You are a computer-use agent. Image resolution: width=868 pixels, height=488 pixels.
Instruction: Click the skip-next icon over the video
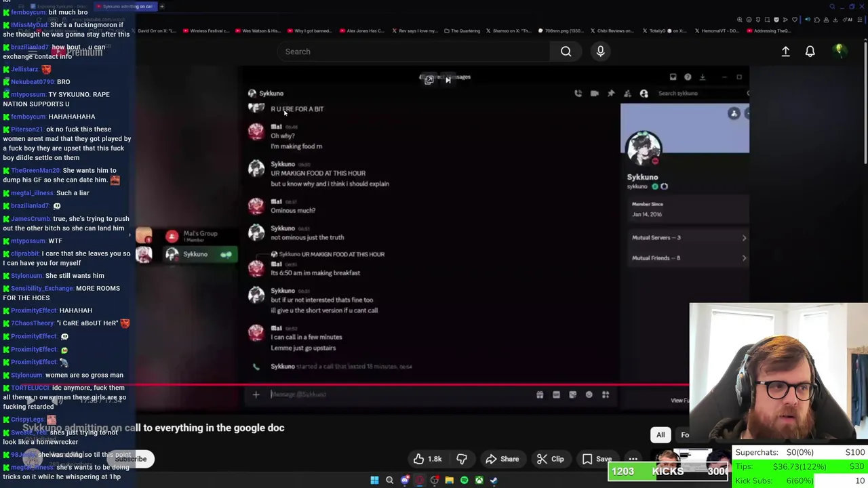pos(448,80)
